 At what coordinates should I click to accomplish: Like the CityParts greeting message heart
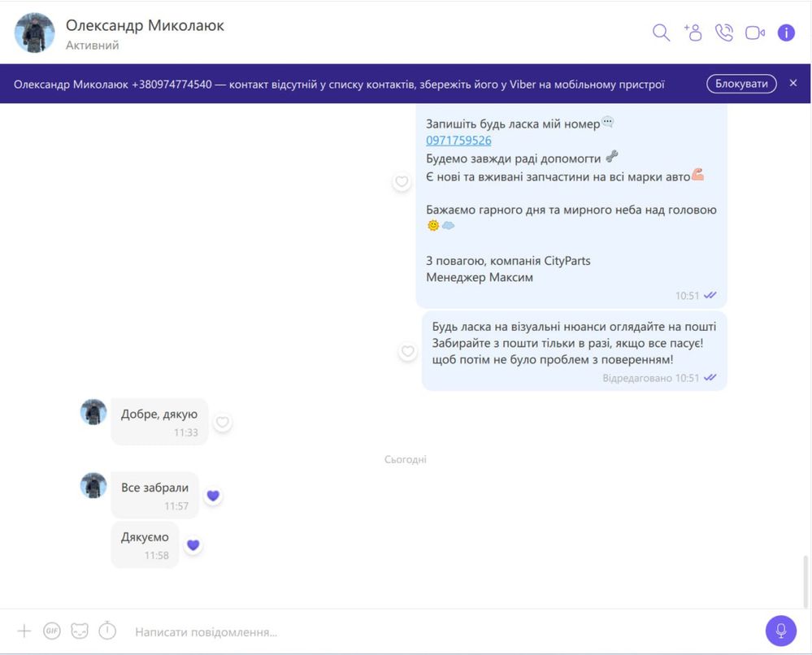tap(402, 181)
